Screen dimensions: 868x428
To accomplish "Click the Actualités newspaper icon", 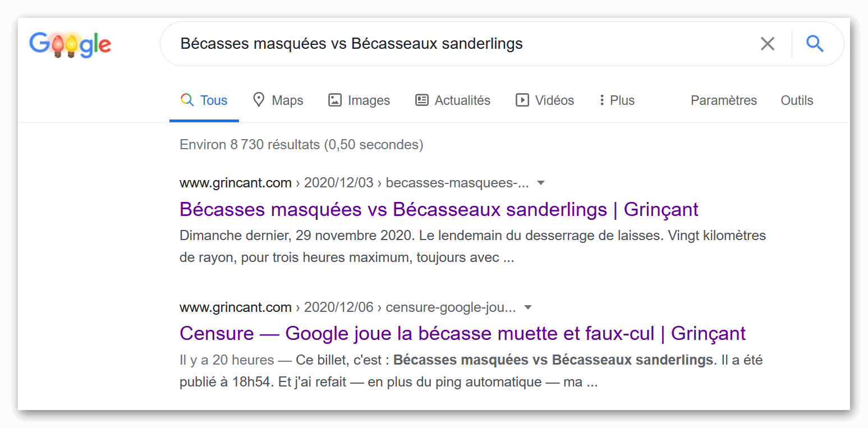I will pos(421,100).
